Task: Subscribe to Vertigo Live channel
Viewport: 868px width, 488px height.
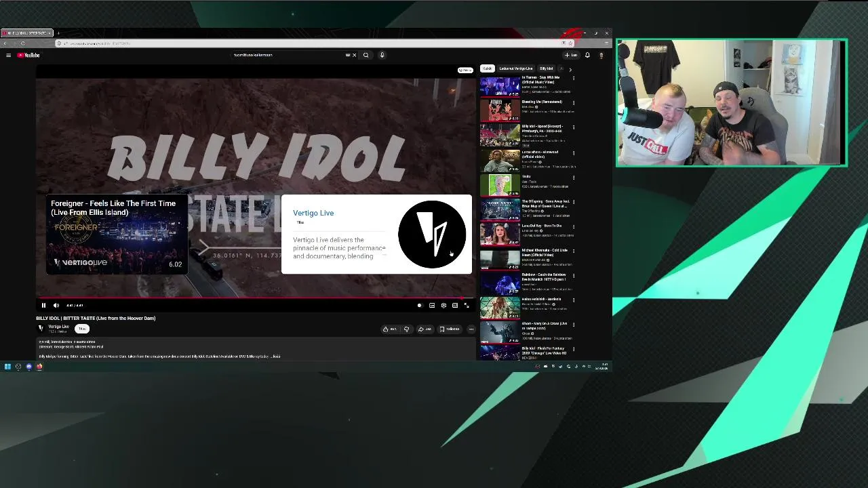Action: pyautogui.click(x=82, y=329)
